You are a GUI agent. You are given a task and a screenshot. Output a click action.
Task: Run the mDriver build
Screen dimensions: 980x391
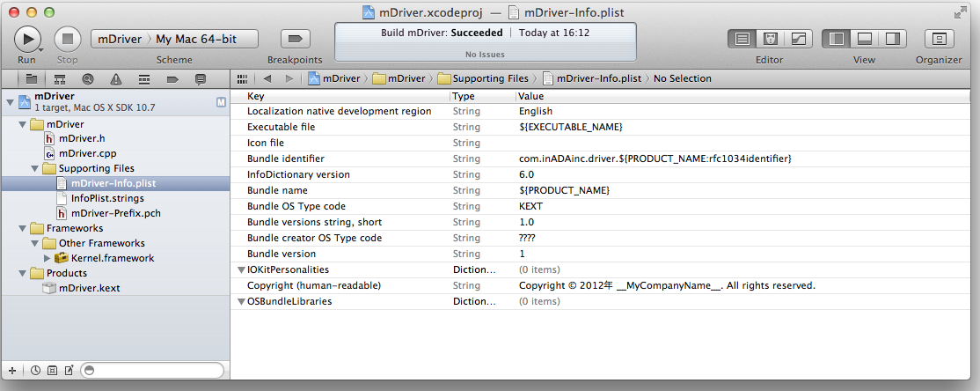pos(27,39)
